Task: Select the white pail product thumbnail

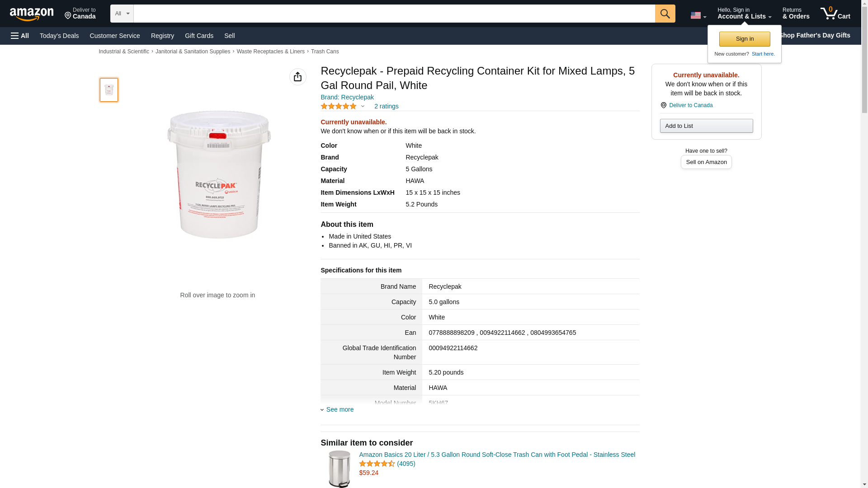Action: point(109,90)
